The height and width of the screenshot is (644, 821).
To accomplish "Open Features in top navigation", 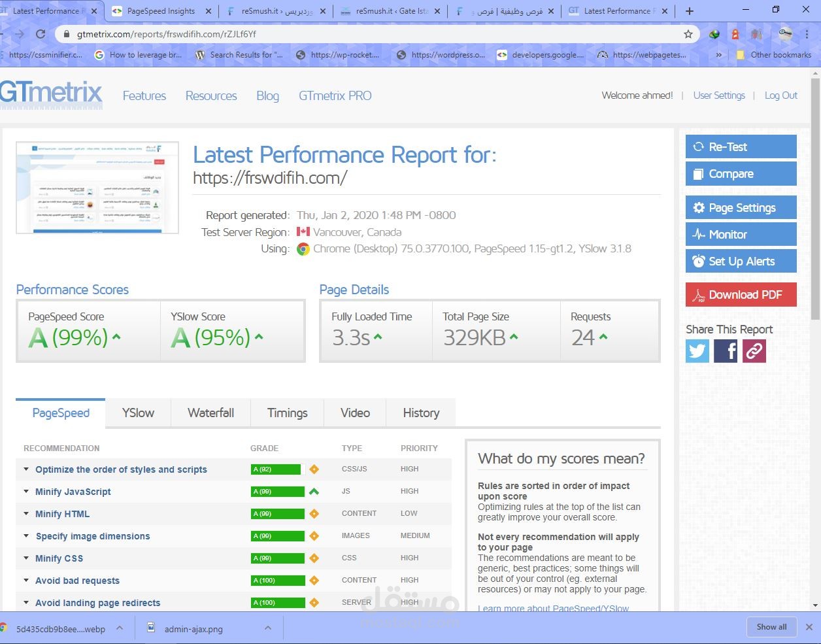I will (x=144, y=96).
